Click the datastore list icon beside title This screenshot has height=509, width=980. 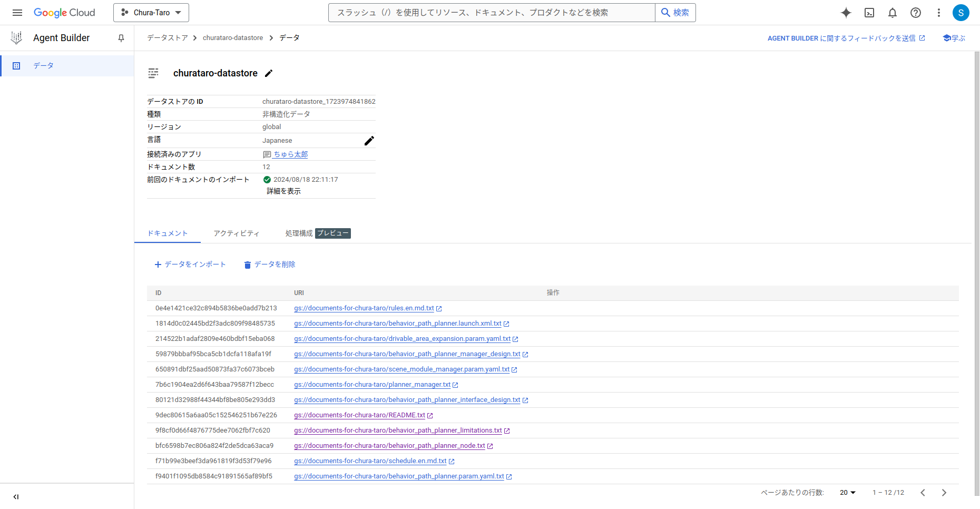point(153,73)
